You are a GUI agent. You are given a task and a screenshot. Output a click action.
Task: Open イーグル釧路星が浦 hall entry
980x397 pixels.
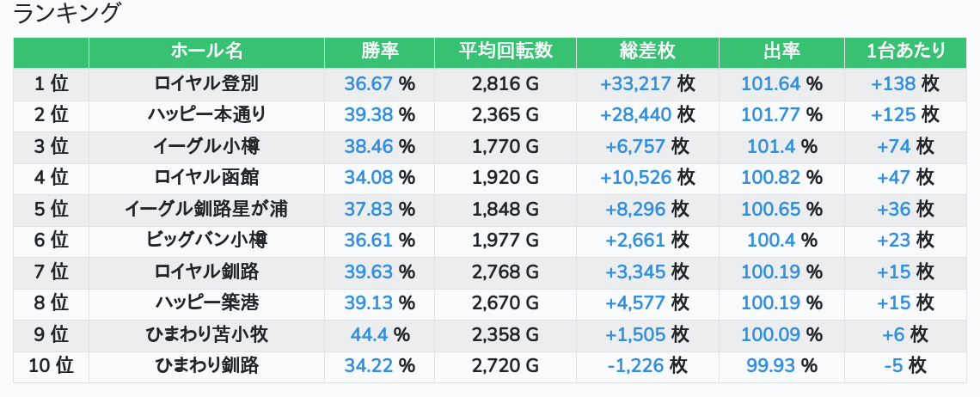point(206,209)
